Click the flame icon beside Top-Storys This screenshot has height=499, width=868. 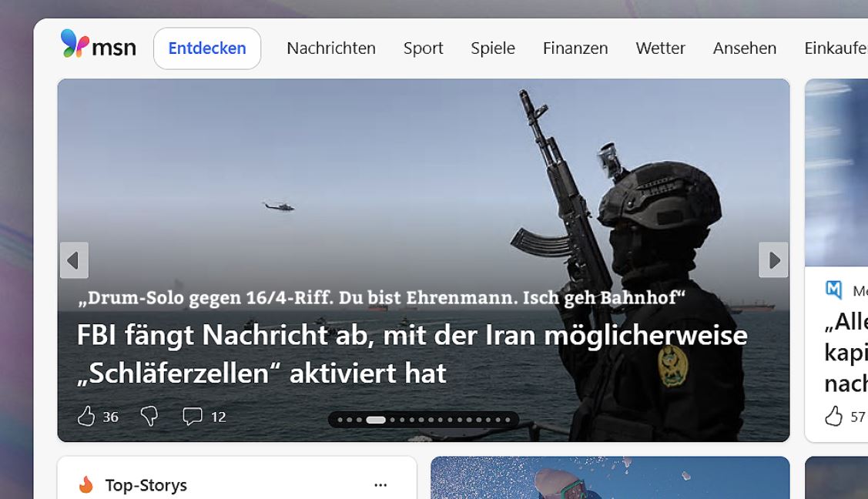tap(85, 485)
